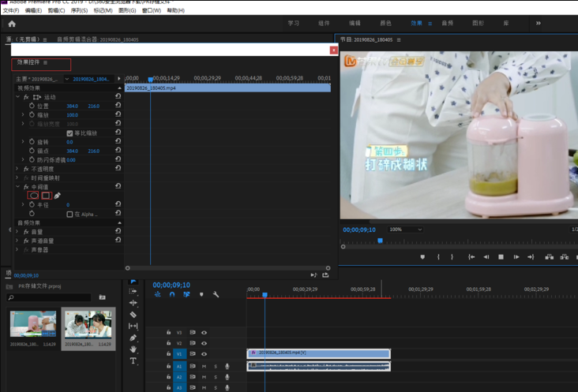
Task: Select the pen mask tool
Action: point(57,196)
